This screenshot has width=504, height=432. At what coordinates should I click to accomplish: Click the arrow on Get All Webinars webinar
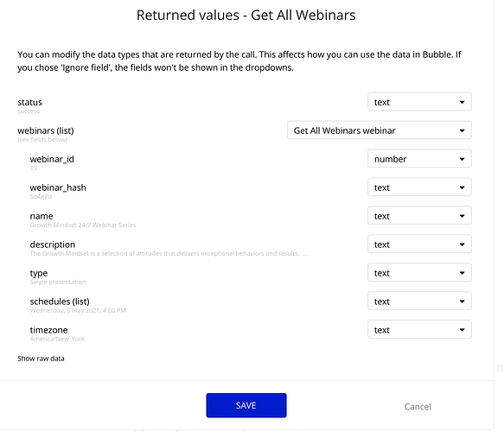click(463, 130)
